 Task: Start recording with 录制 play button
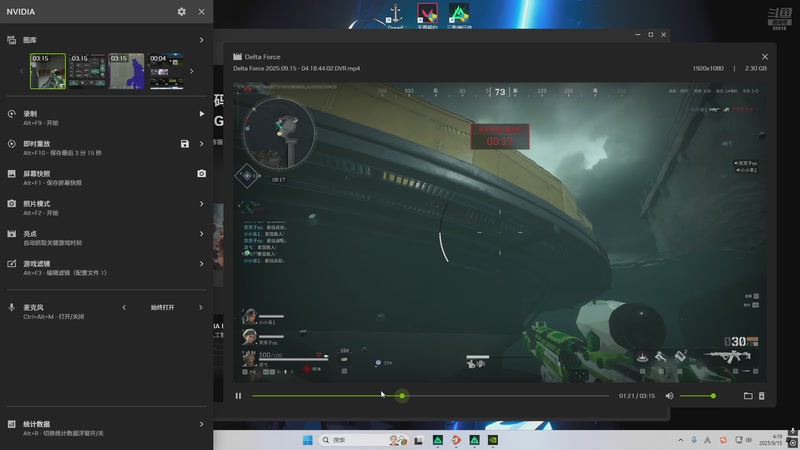202,114
